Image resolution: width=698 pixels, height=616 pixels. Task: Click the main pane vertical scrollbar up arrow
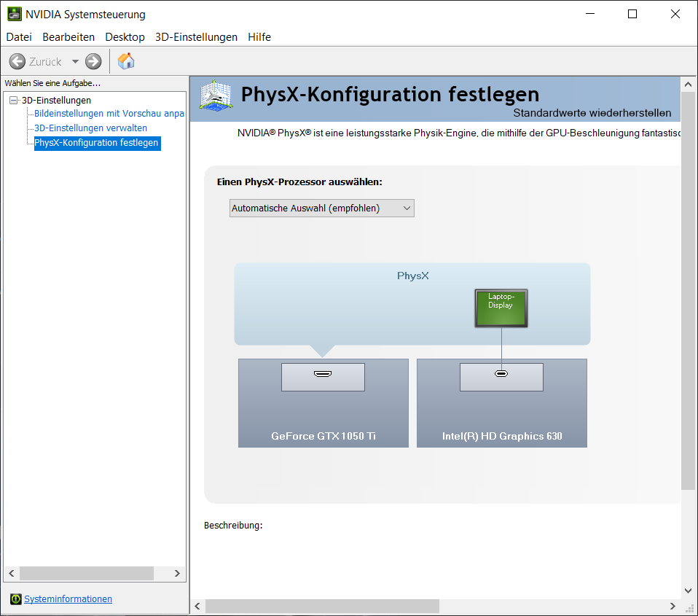pos(689,84)
